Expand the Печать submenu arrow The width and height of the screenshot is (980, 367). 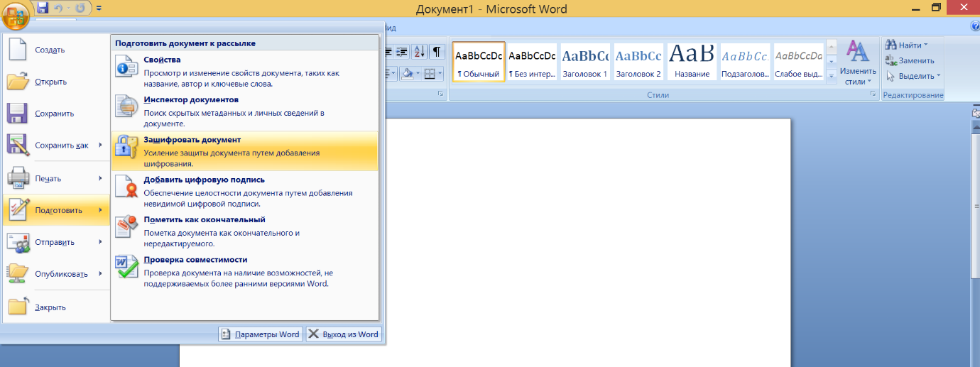[100, 178]
